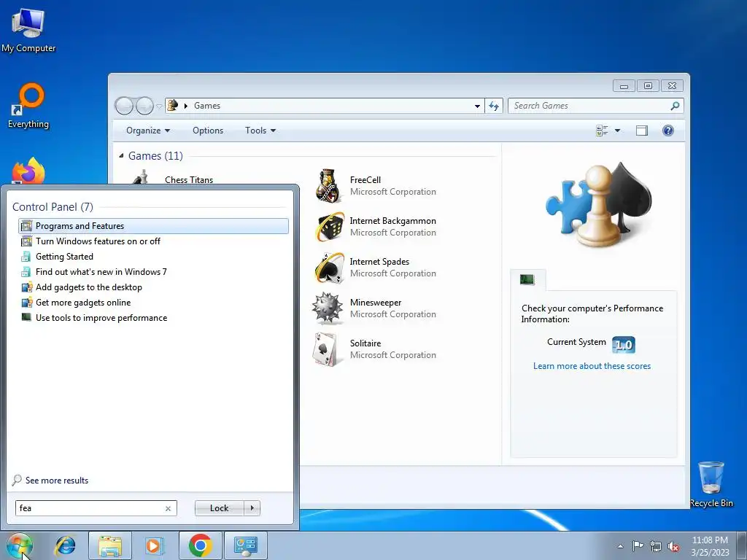747x560 pixels.
Task: Show hidden tray icons arrow
Action: tap(620, 546)
